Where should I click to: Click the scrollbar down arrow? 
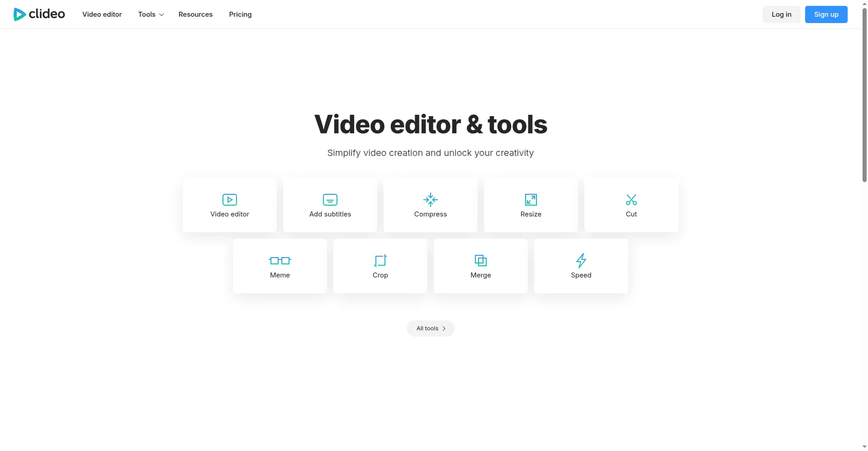(x=864, y=447)
